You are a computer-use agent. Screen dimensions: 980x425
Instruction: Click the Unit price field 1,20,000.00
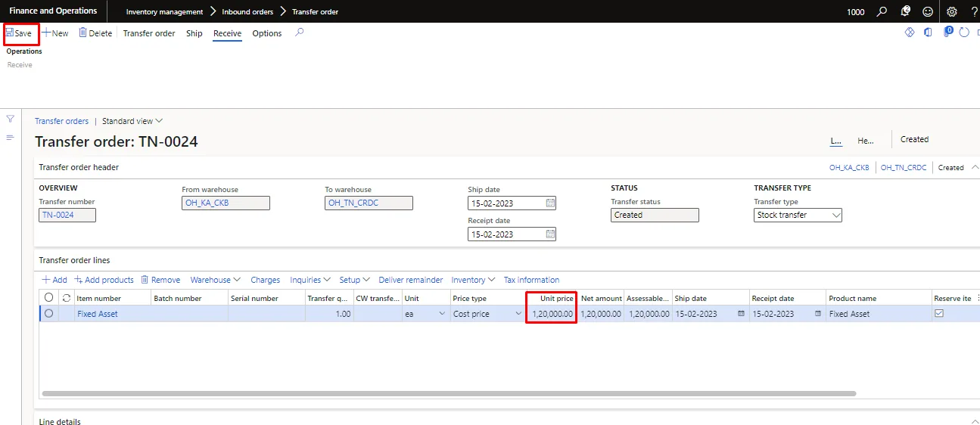[551, 314]
